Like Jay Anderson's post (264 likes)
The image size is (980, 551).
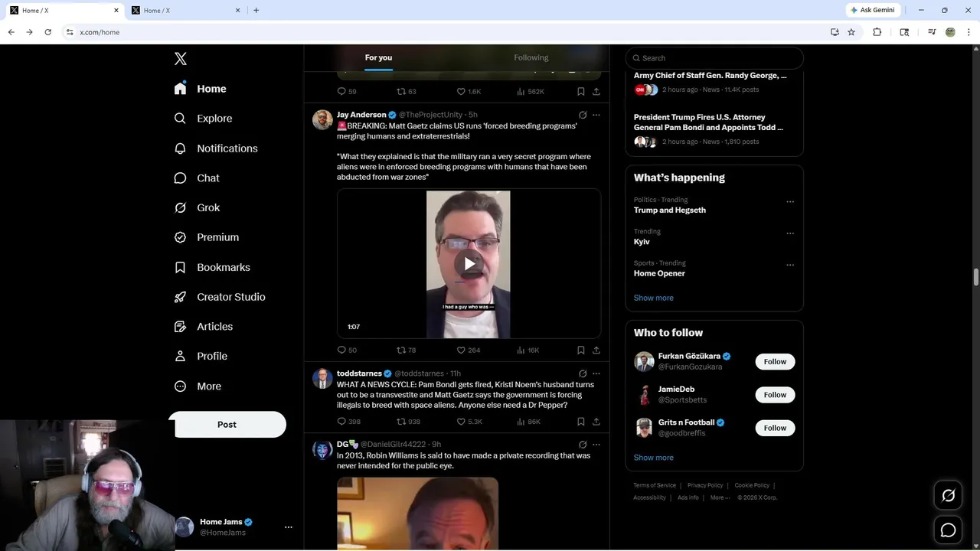point(469,350)
